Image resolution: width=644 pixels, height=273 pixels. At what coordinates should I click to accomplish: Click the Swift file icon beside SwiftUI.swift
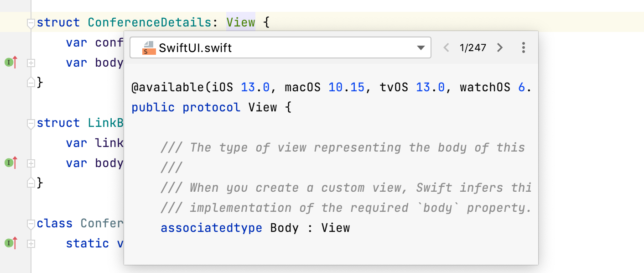(148, 47)
